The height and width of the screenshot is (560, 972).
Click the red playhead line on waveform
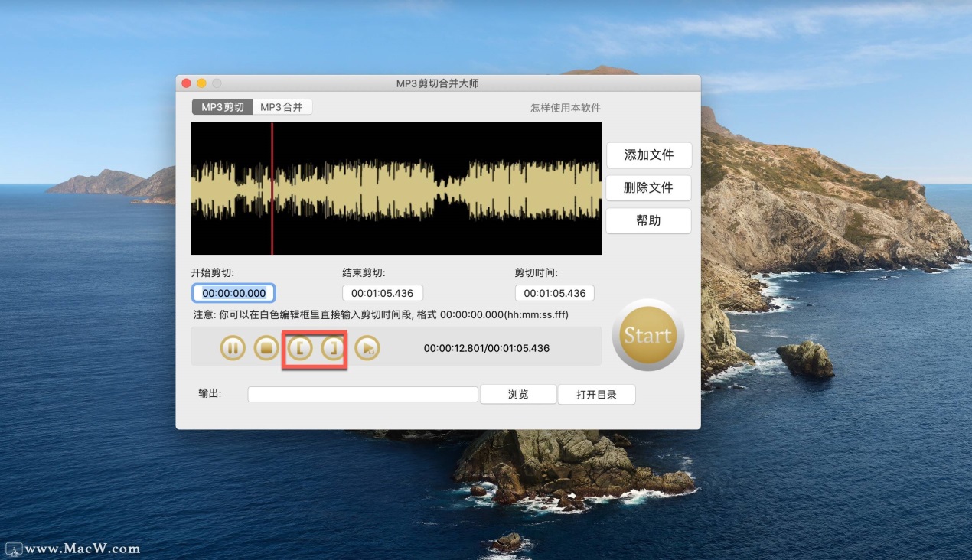(272, 188)
